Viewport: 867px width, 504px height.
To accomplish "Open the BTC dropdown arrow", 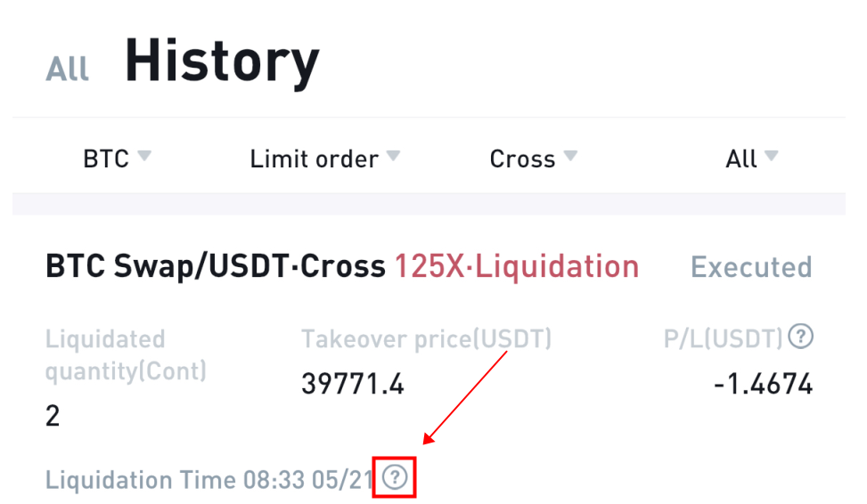I will point(144,156).
